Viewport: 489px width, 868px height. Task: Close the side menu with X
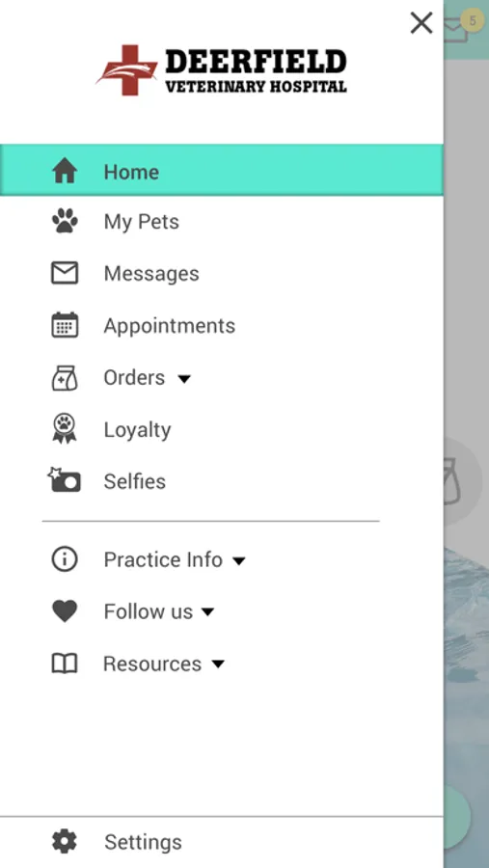tap(421, 23)
